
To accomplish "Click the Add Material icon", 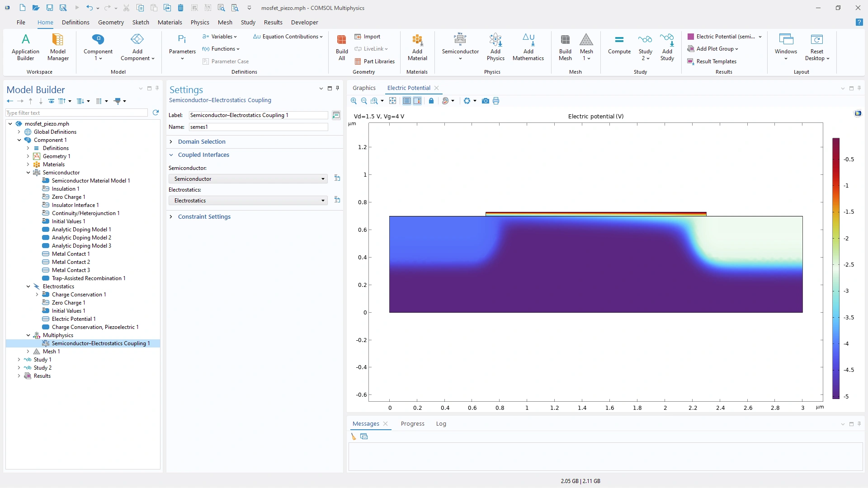I will (x=417, y=47).
